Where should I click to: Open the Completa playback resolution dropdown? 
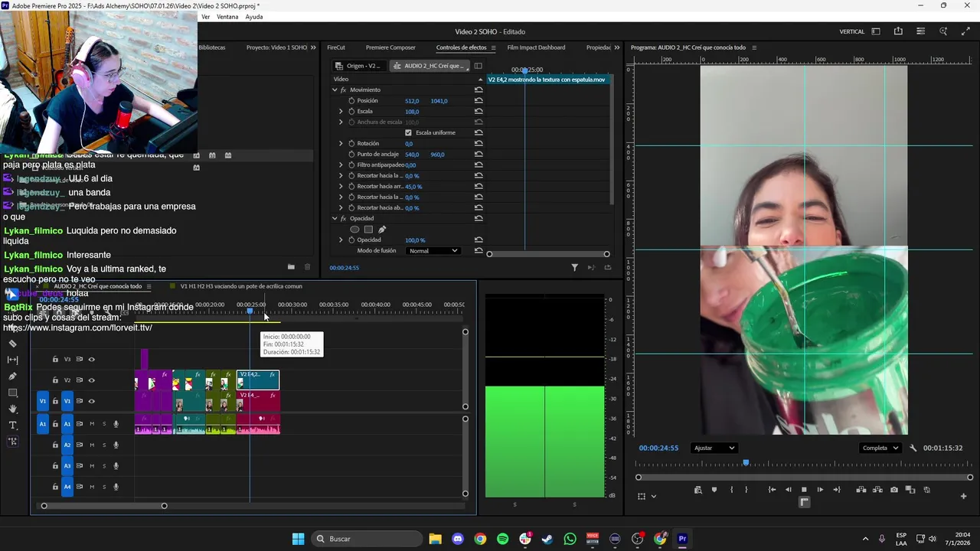coord(880,448)
